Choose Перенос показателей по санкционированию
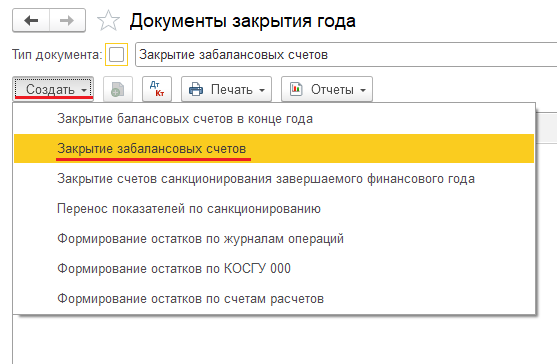Viewport: 557px width, 364px height. pos(274,208)
